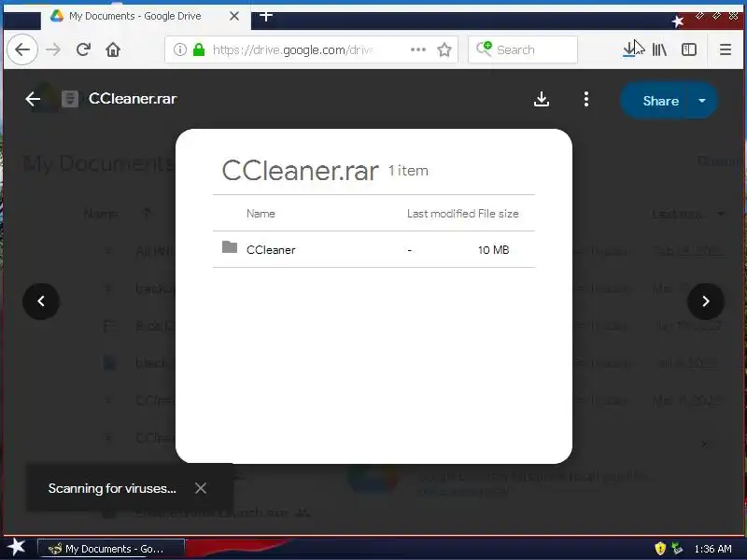The image size is (747, 560).
Task: Open More actions vertical dots menu
Action: tap(586, 99)
